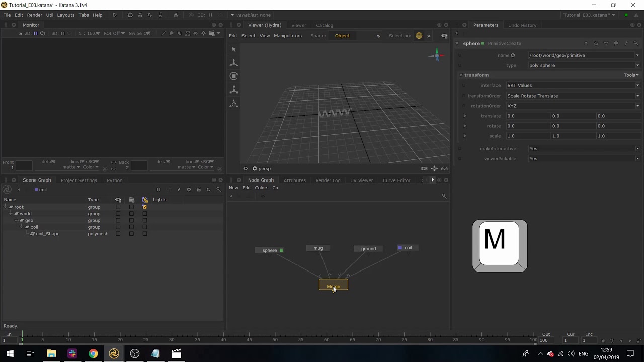
Task: Open the rotationOrder XYZ dropdown
Action: (573, 106)
